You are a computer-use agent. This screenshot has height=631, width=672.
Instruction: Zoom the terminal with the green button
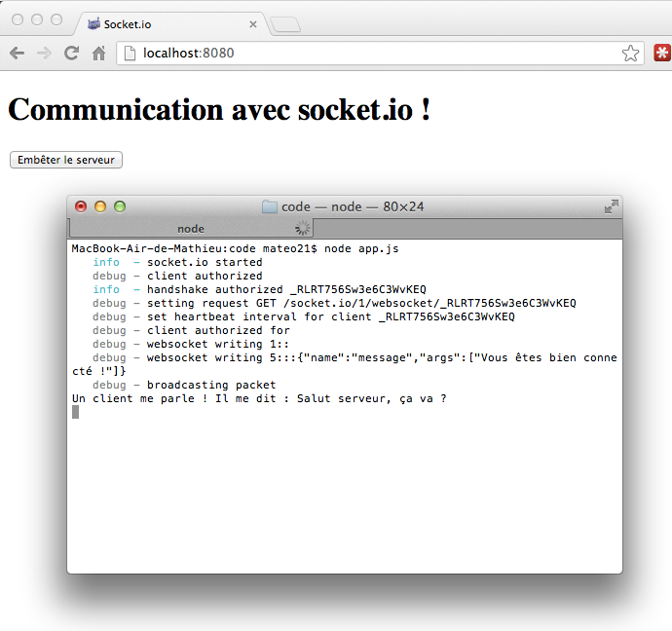pyautogui.click(x=120, y=206)
